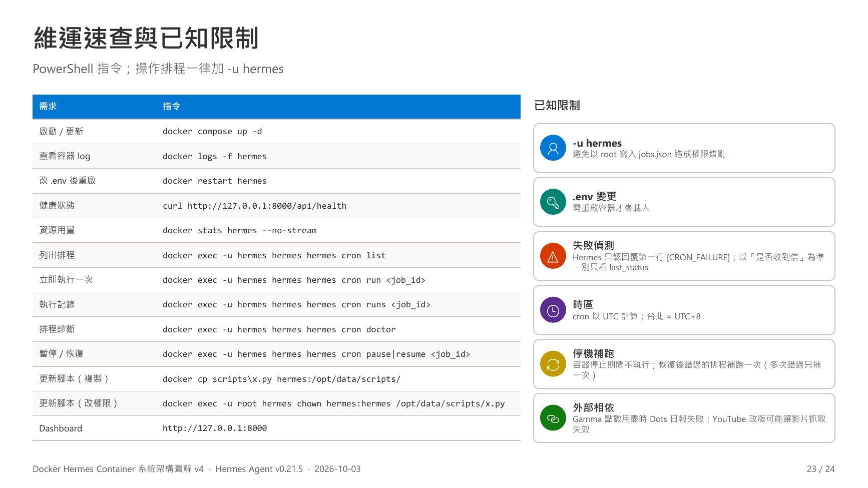Open the Dashboard URL http://127.0.0.1:8000

[x=215, y=428]
